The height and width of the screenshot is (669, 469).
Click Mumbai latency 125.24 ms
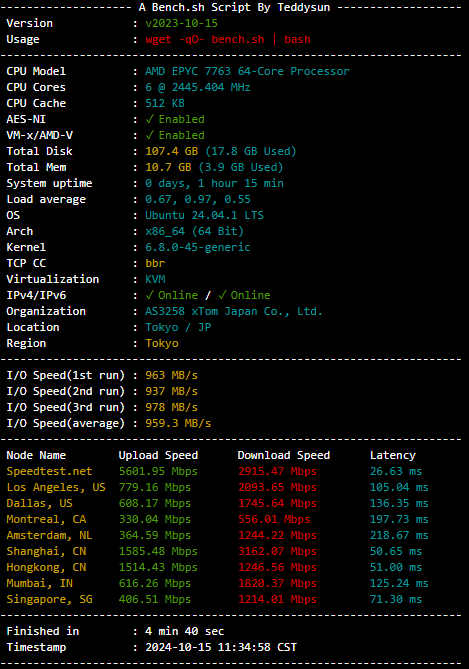tap(399, 583)
